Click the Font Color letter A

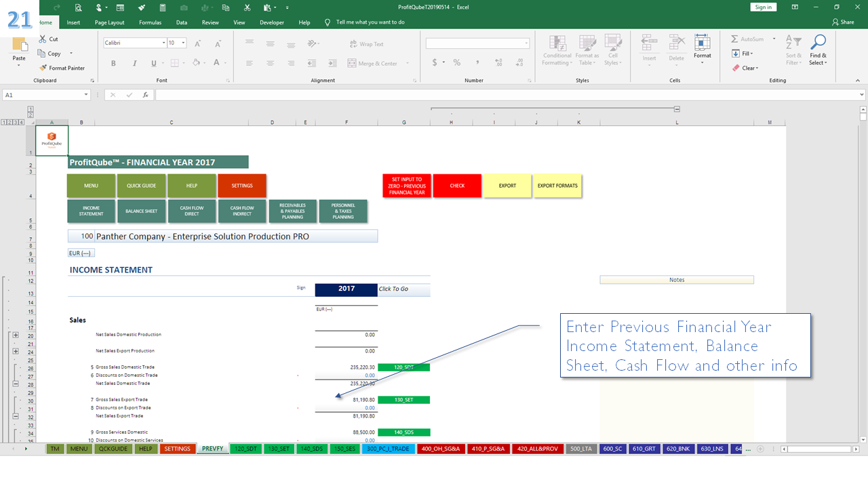tap(216, 63)
